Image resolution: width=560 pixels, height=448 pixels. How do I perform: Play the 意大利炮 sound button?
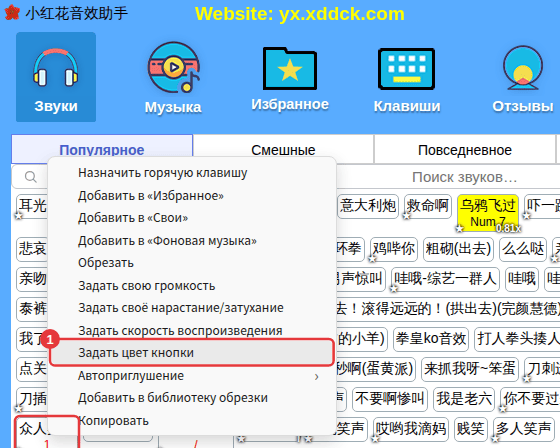(368, 206)
